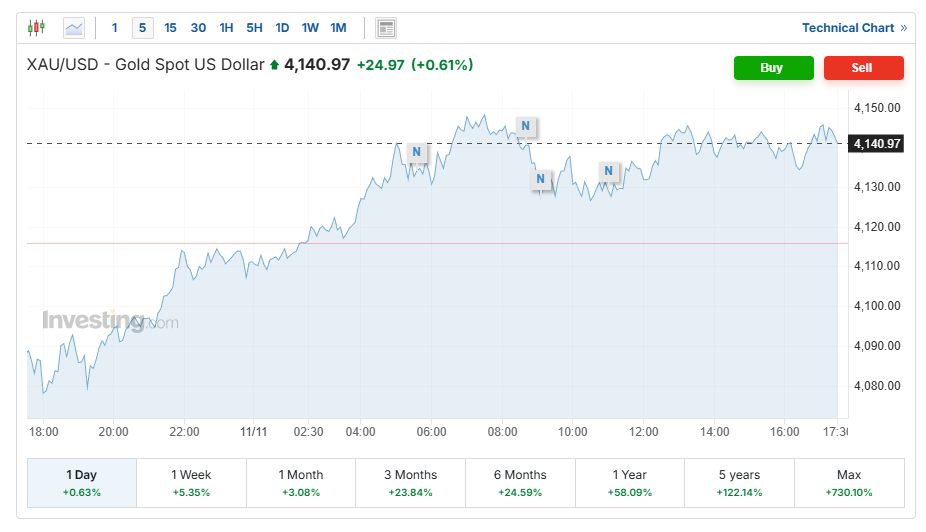Click the news marker near 06:00
Viewport: 926px width, 532px height.
tap(417, 153)
